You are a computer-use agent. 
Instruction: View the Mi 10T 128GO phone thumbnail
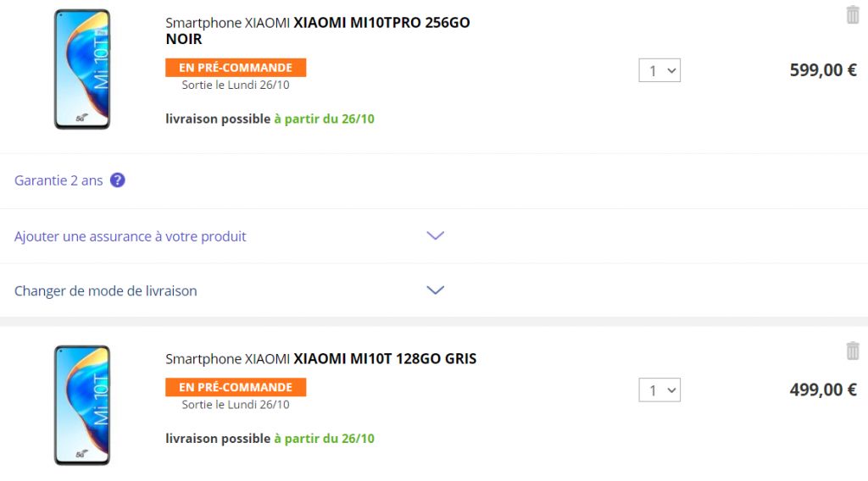82,406
